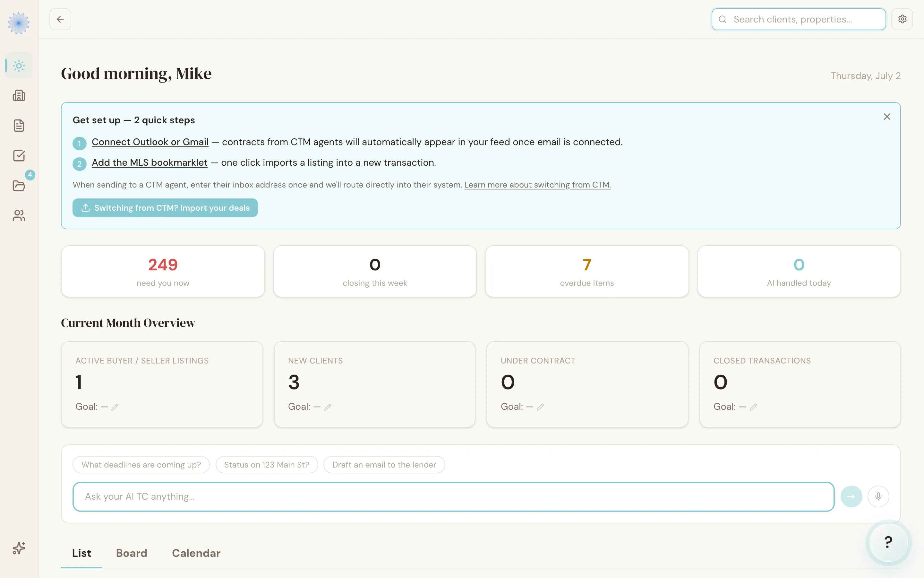Open the 249 need you now card

click(163, 271)
